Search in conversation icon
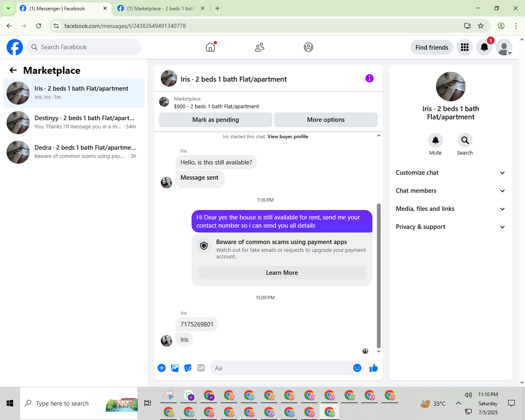Screen dimensions: 525x420 (x=465, y=141)
